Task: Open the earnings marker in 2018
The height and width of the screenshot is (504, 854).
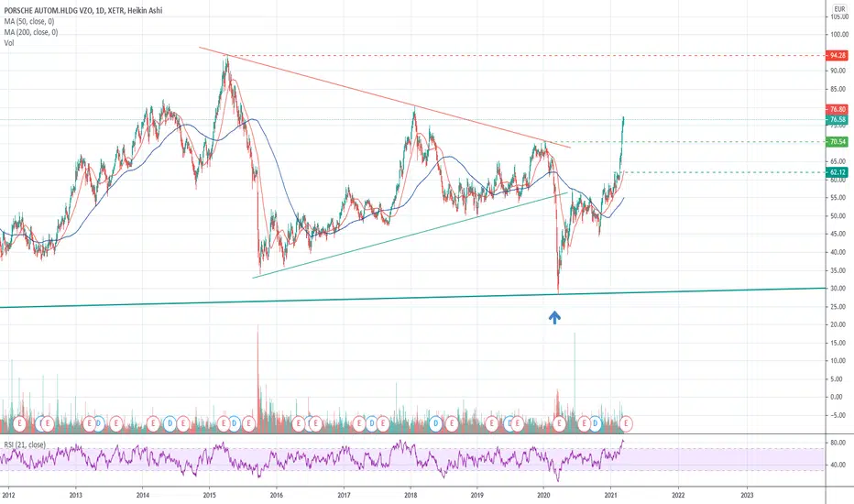Action: [x=452, y=422]
